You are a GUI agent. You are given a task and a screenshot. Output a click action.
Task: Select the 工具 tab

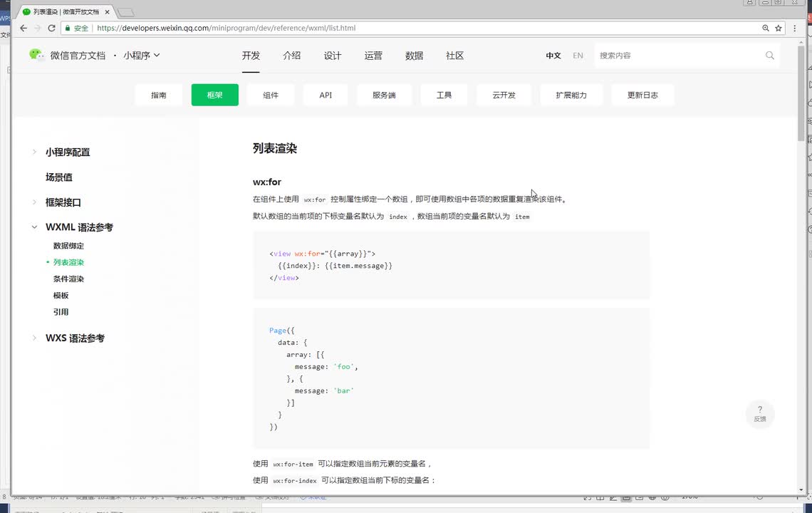444,95
